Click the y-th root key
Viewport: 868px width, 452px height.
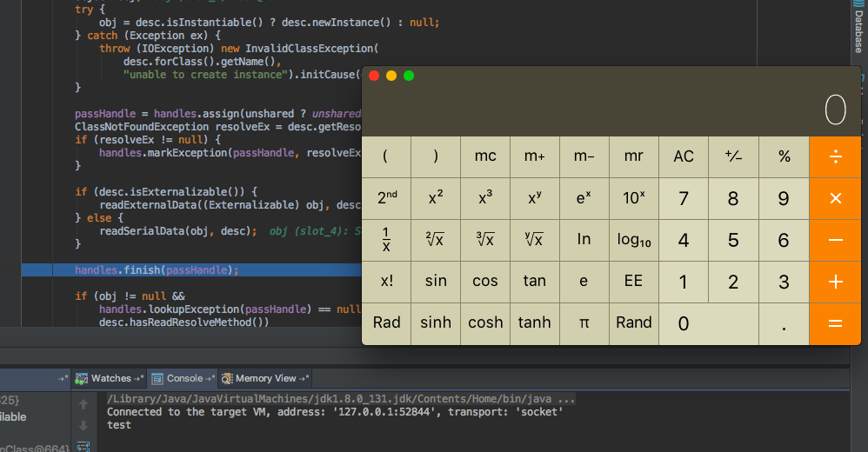point(535,240)
